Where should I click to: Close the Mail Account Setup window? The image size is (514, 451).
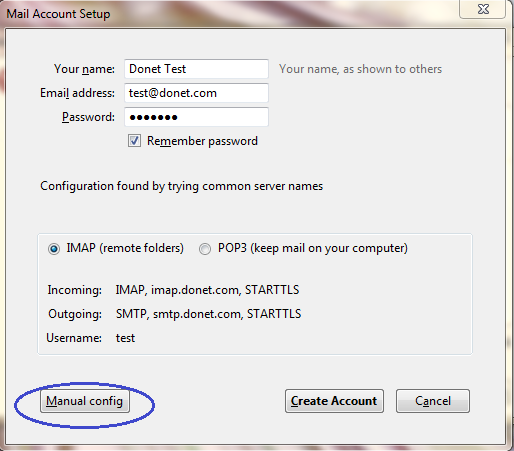[x=483, y=9]
